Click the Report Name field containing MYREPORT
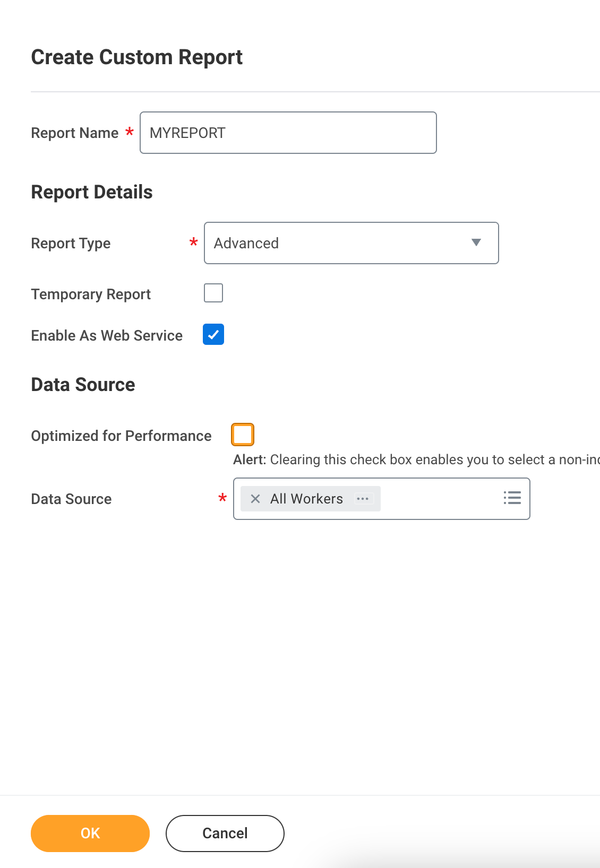Screen dimensions: 600x868 (x=288, y=133)
